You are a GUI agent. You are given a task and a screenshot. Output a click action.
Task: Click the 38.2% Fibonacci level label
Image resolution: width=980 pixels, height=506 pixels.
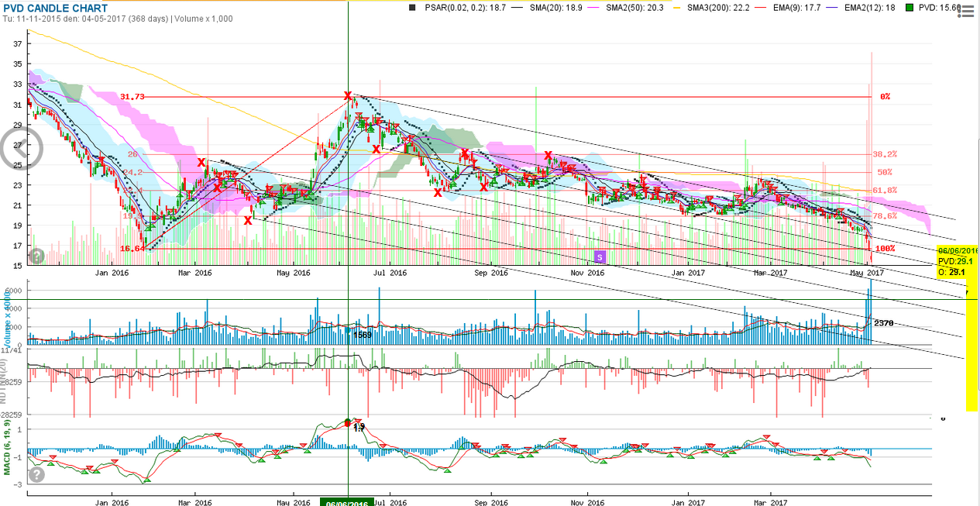[x=885, y=154]
